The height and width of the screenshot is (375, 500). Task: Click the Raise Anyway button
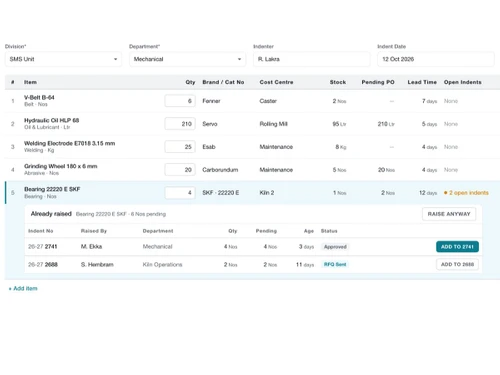click(449, 214)
